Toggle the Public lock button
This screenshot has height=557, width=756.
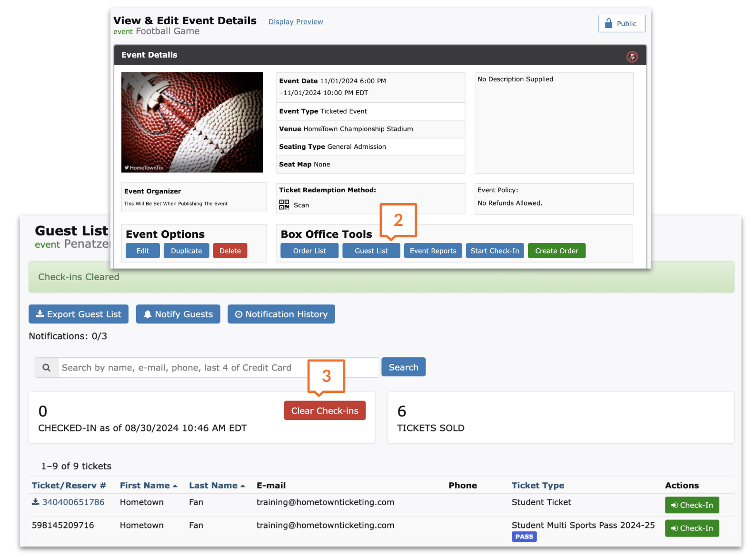click(x=621, y=23)
